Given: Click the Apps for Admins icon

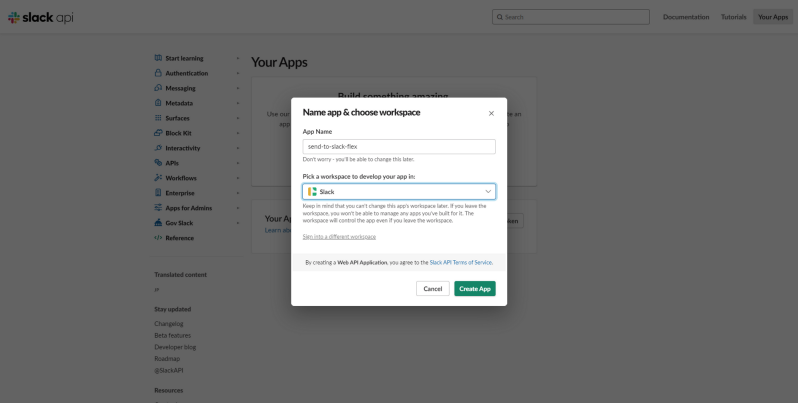Looking at the screenshot, I should 158,208.
